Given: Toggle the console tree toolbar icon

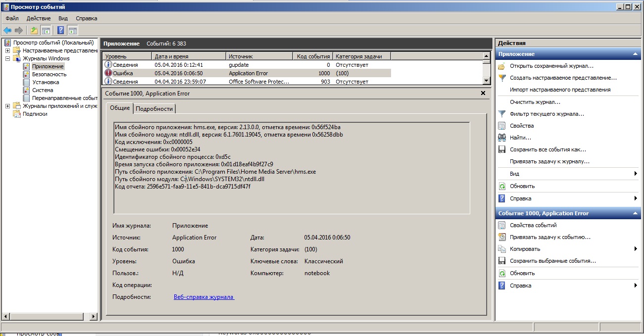Looking at the screenshot, I should point(46,30).
